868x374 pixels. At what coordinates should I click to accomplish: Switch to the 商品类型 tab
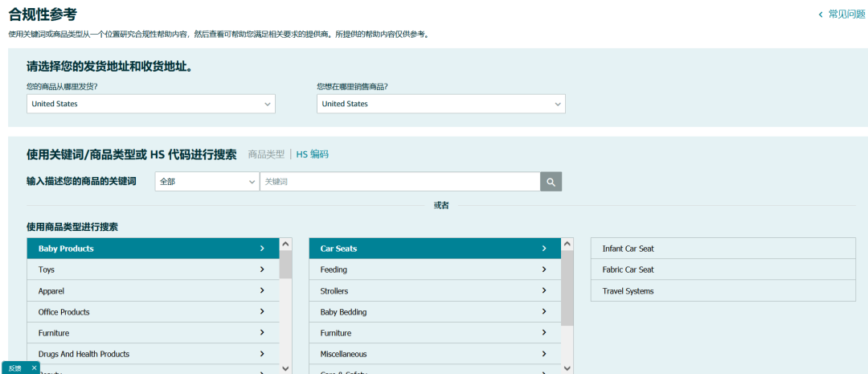point(266,154)
